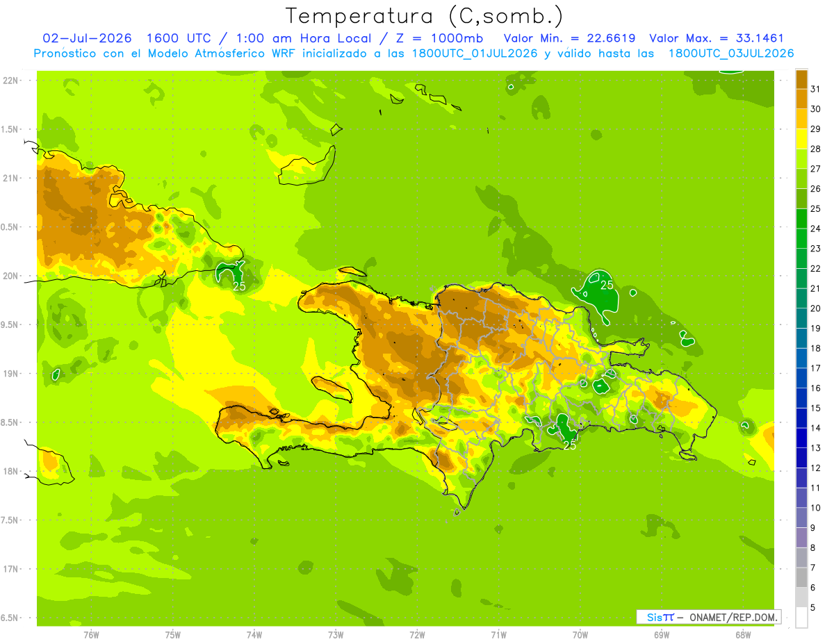Viewport: 834px width, 644px height.
Task: Click the "28" value on the color legend
Action: pos(817,149)
